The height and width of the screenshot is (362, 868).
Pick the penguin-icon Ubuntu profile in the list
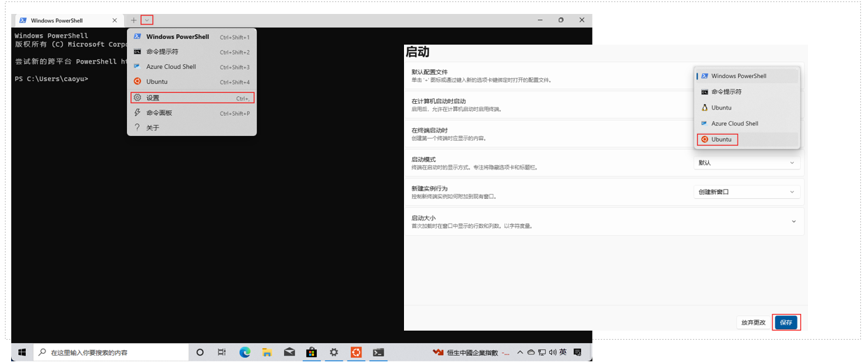click(x=747, y=107)
